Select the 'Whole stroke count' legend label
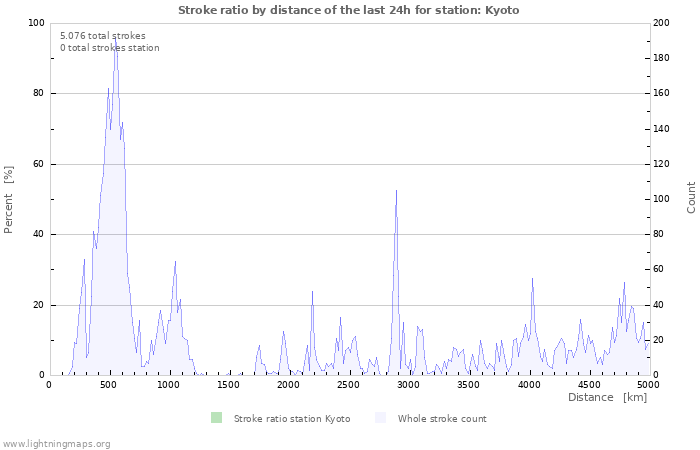 coord(441,418)
